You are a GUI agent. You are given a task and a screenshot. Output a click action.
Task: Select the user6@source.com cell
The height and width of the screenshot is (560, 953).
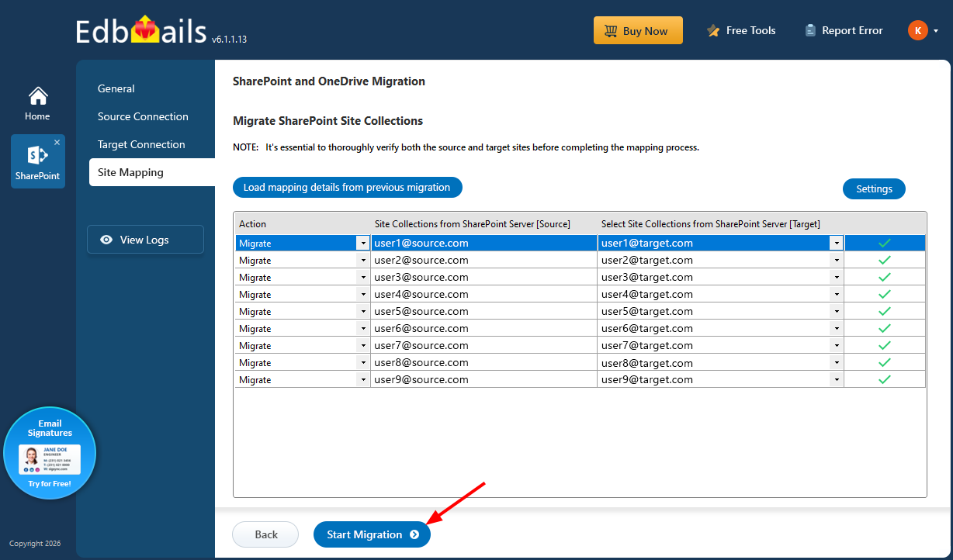coord(484,328)
